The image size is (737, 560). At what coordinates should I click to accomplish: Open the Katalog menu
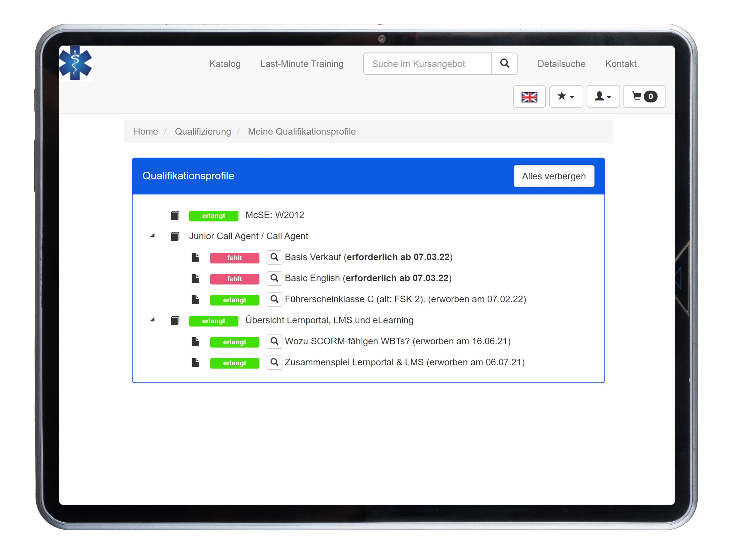coord(225,64)
